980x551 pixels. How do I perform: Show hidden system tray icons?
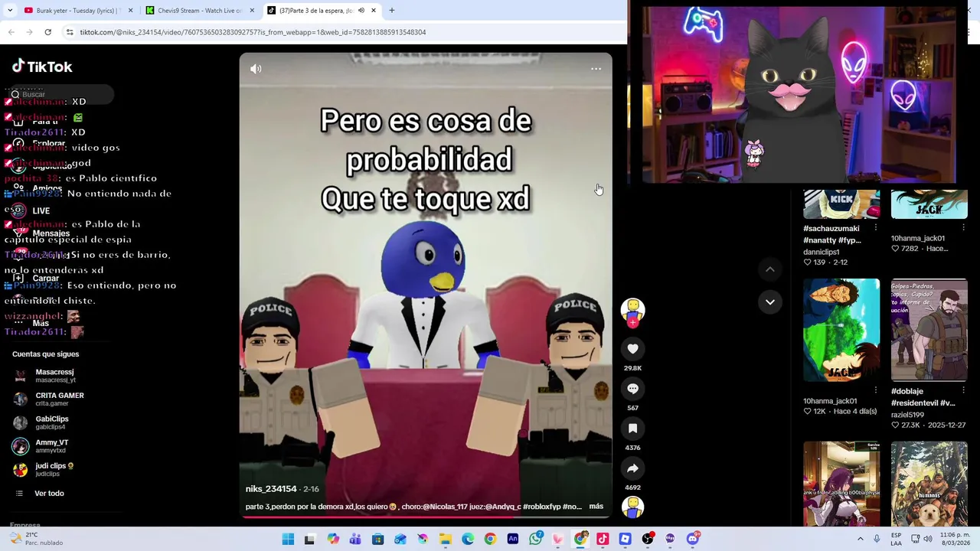[860, 540]
